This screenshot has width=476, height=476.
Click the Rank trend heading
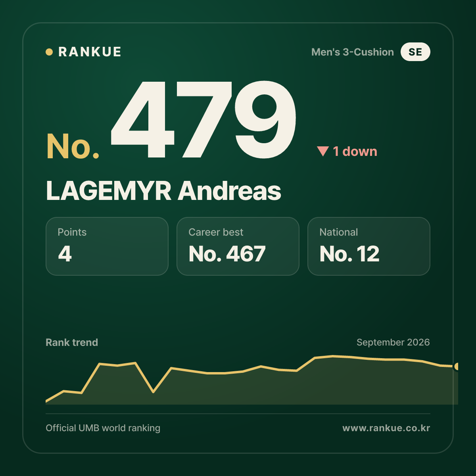[72, 342]
